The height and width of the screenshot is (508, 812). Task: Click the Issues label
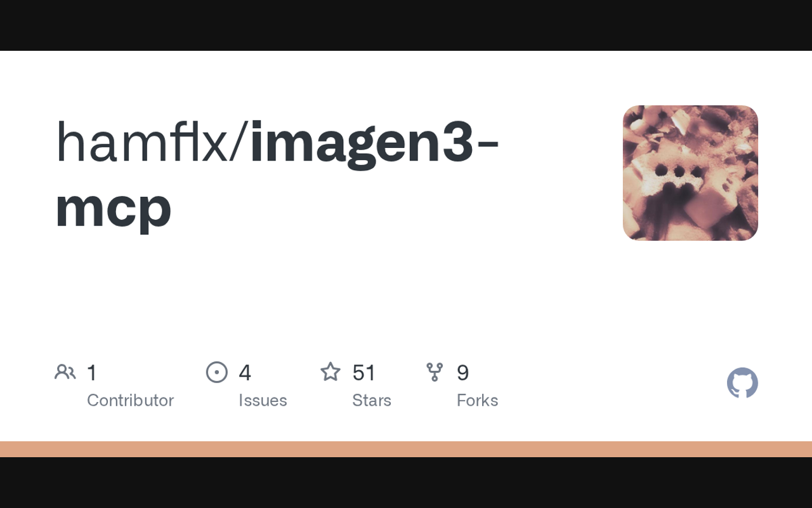[x=263, y=401]
